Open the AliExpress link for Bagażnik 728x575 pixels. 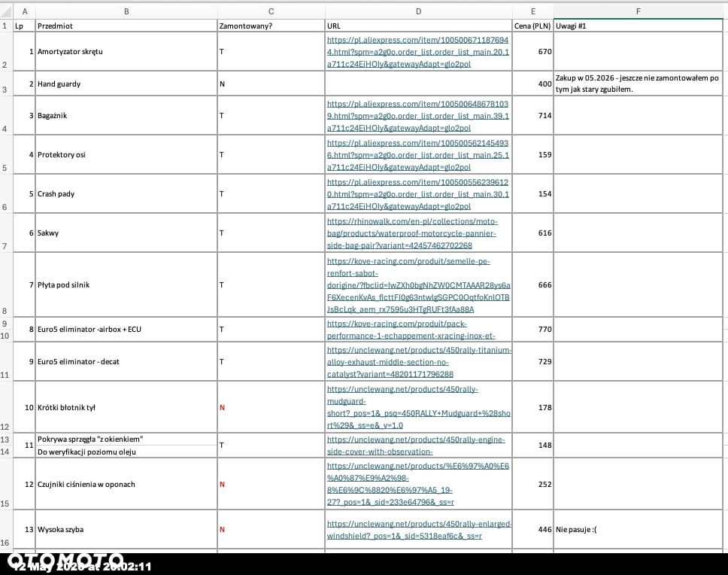click(x=418, y=116)
